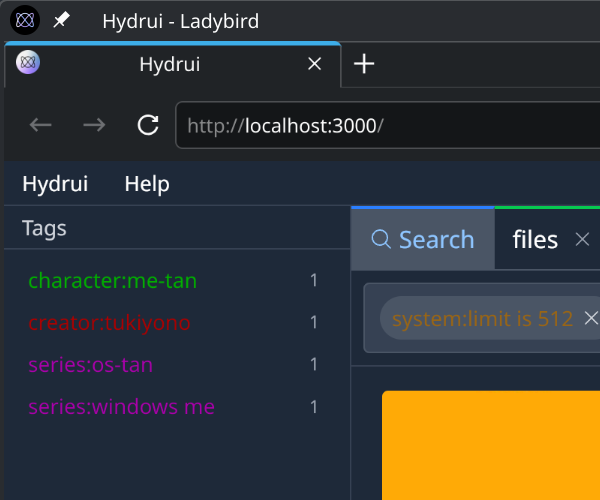Click the Ladybird app icon in the title bar
This screenshot has width=600, height=500.
tap(25, 20)
